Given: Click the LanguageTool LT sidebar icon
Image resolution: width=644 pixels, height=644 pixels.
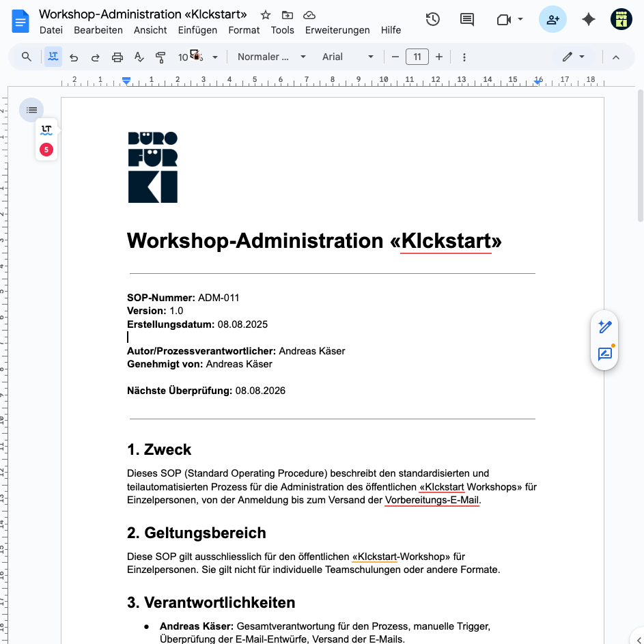Looking at the screenshot, I should (46, 130).
